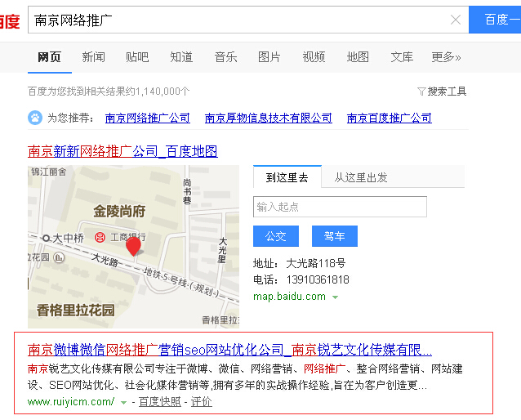Click the Baidu paw recommendation icon
Screen dimensions: 521x420
(36, 118)
